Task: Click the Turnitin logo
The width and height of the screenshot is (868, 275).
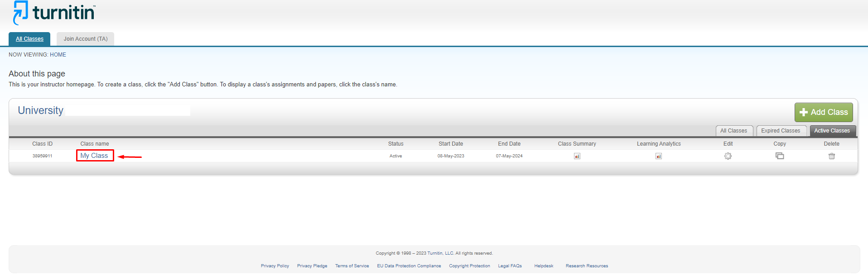Action: tap(54, 13)
